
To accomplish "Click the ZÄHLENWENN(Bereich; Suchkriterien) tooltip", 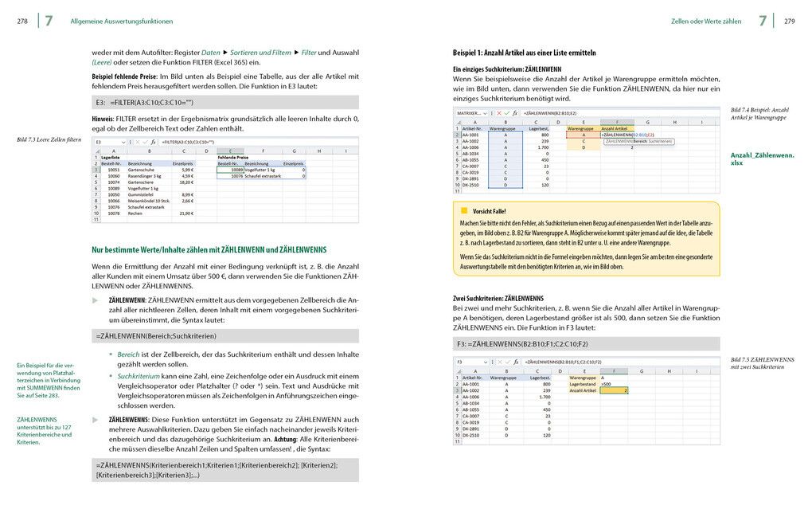I will click(x=638, y=141).
